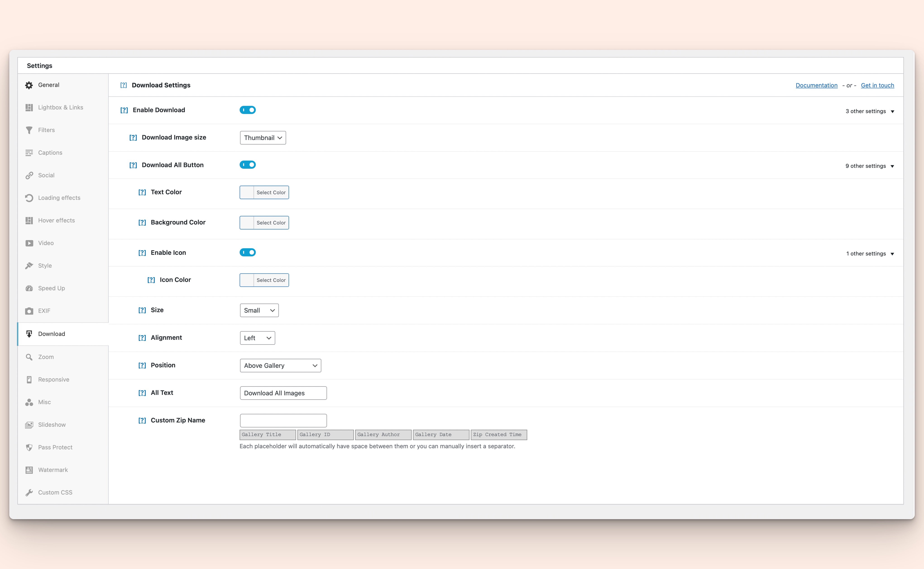Open the Background Color Select Color picker
924x569 pixels.
tap(264, 223)
